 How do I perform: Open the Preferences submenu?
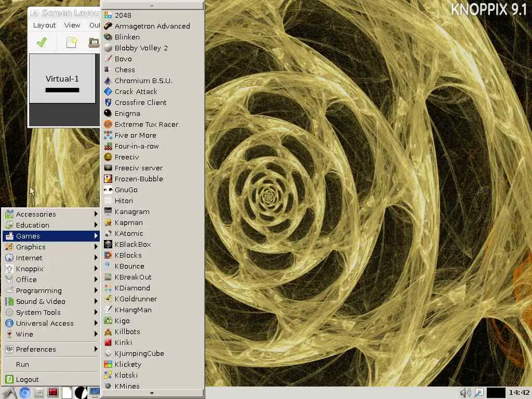coord(51,349)
